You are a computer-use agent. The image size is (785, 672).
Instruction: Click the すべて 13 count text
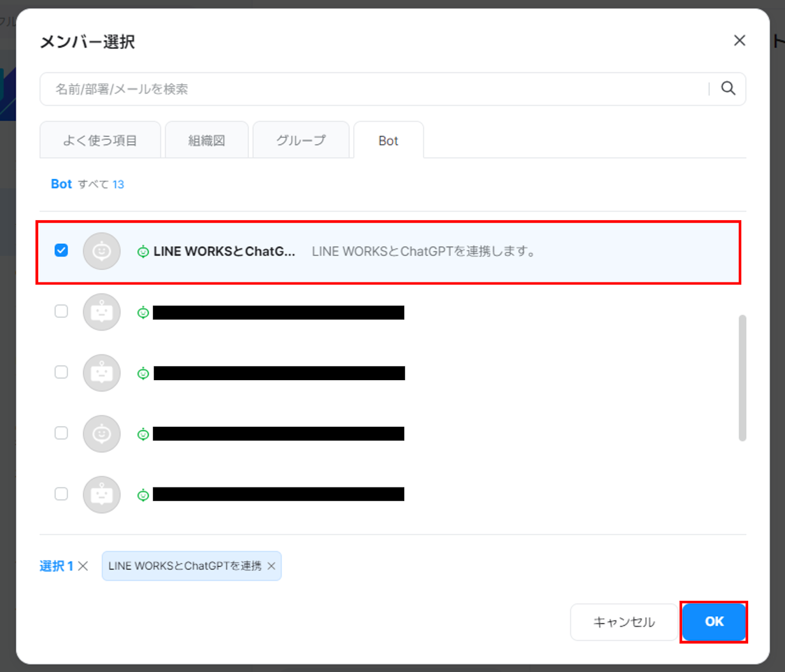coord(101,184)
